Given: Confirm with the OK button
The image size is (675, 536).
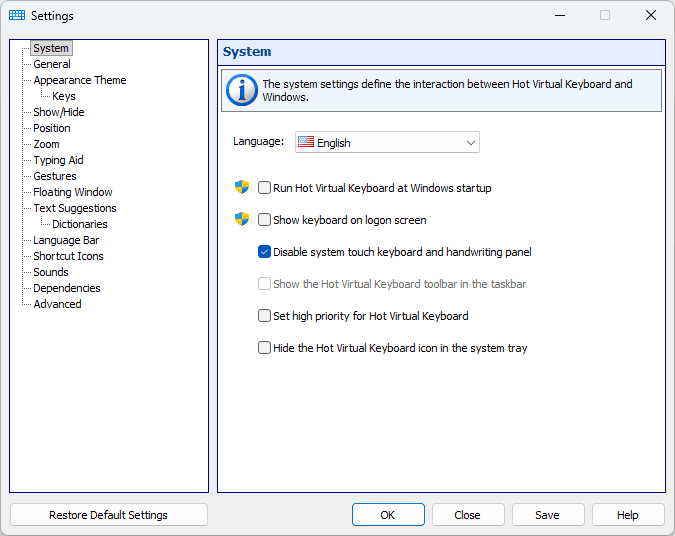Looking at the screenshot, I should 388,514.
